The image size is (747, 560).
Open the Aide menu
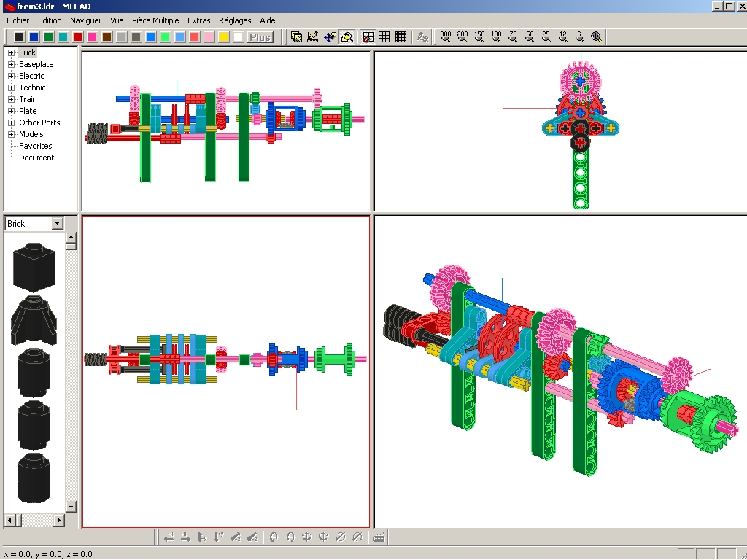[x=267, y=20]
